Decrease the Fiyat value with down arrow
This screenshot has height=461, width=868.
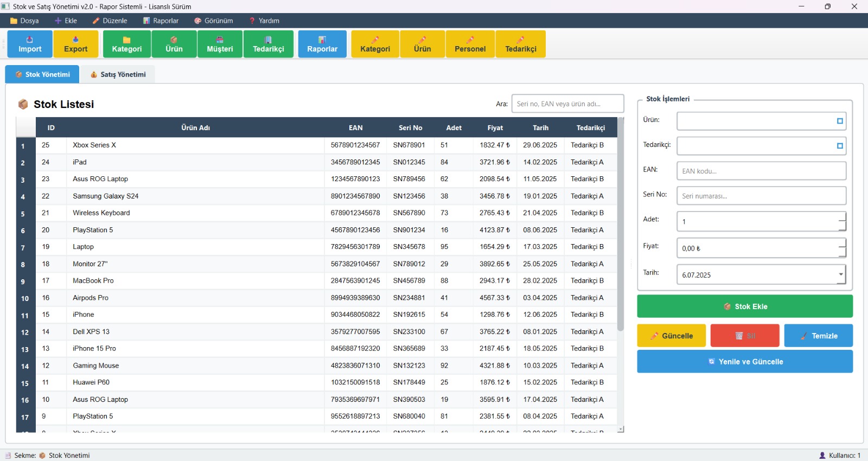click(842, 253)
